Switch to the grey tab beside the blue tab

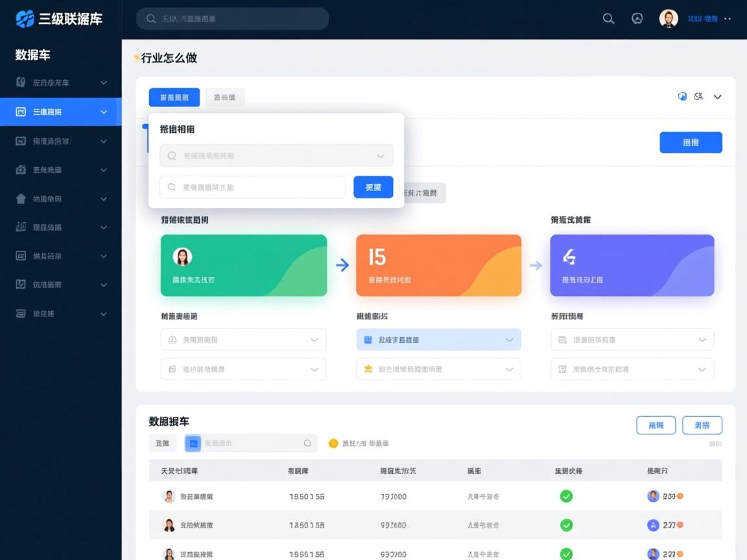point(224,97)
